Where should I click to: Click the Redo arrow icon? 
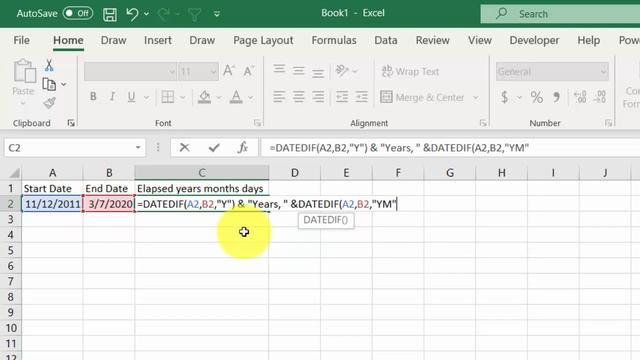click(x=164, y=14)
